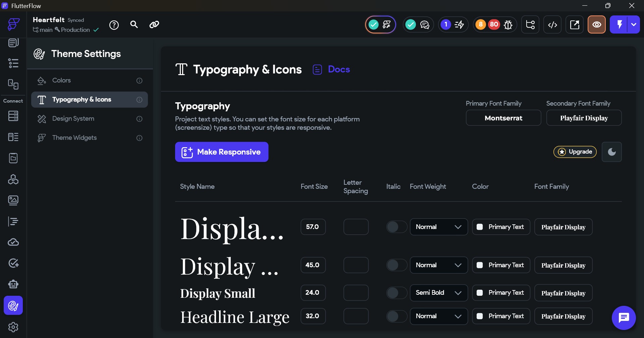Viewport: 644px width, 338px height.
Task: Open the developer code view icon
Action: point(552,25)
